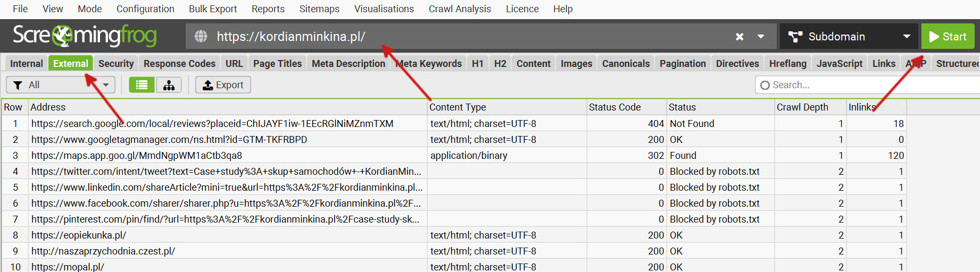980x272 pixels.
Task: Open the Mode menu
Action: click(90, 9)
